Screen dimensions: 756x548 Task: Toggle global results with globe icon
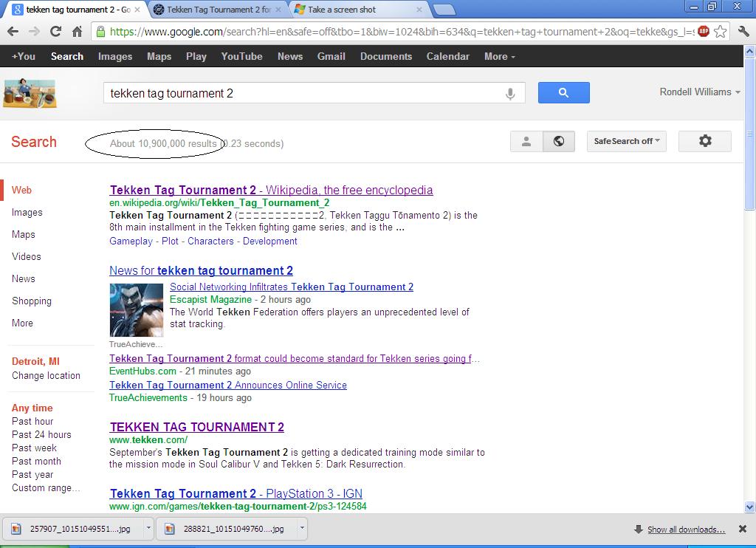click(x=559, y=141)
